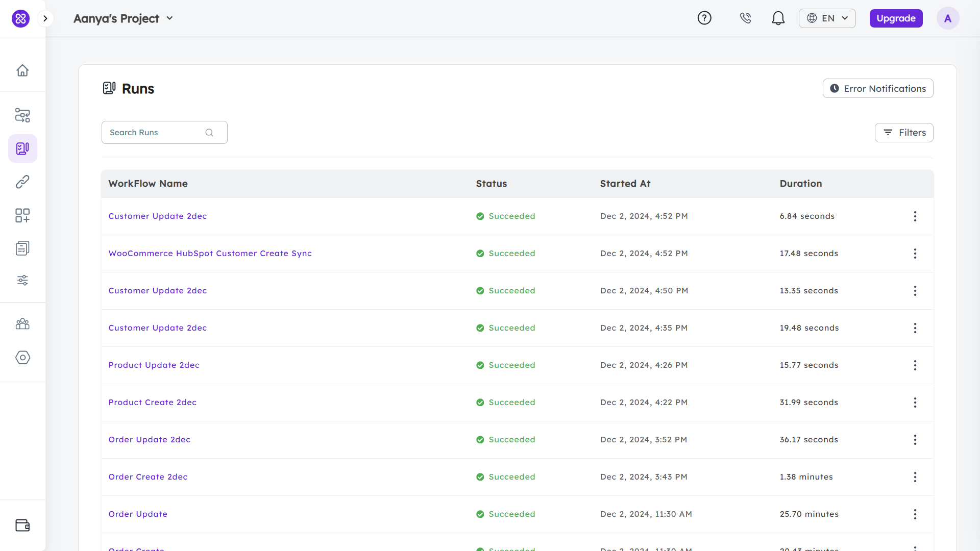Expand the Aanya's Project switcher

pos(169,18)
